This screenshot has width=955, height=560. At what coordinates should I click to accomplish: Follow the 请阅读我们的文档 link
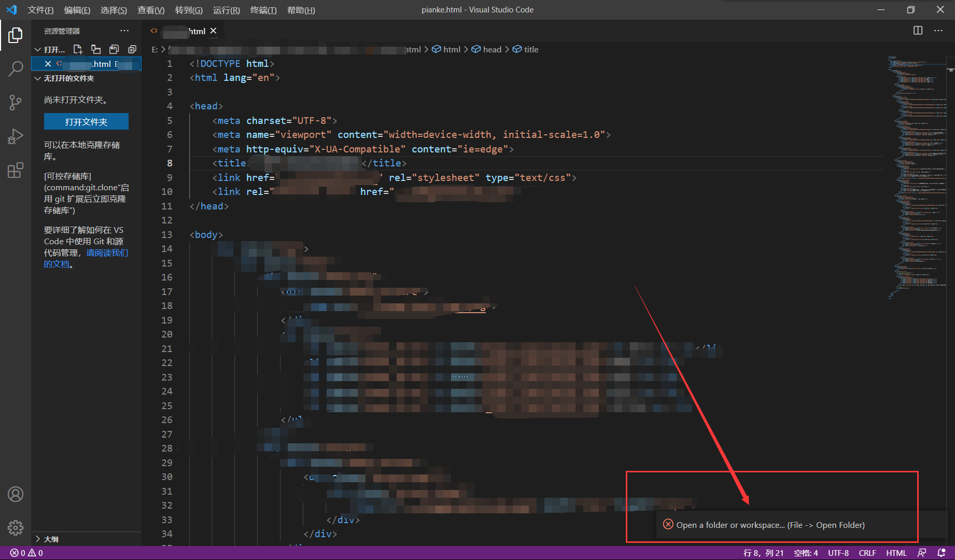tap(86, 258)
